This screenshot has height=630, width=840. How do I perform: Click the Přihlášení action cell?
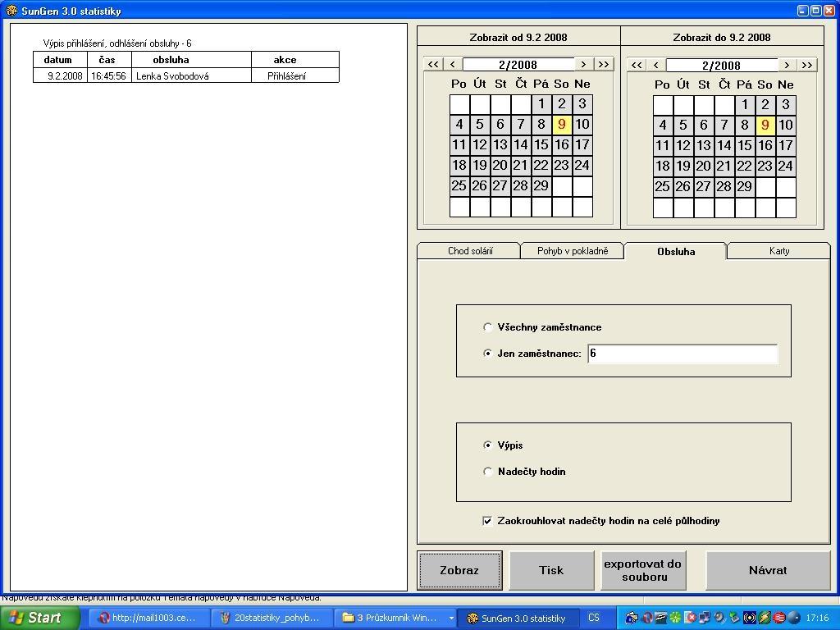(295, 75)
